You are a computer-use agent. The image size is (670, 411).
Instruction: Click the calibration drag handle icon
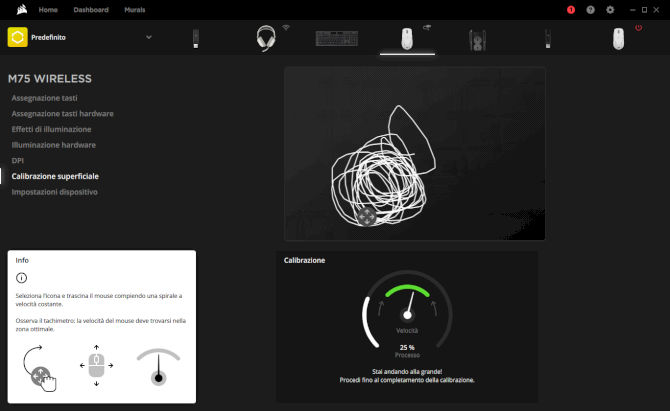(366, 217)
